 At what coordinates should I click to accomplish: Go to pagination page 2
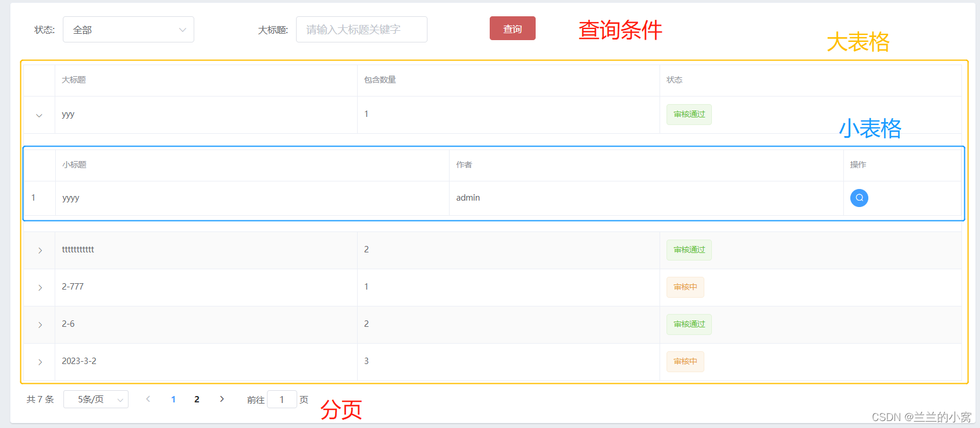pos(197,399)
